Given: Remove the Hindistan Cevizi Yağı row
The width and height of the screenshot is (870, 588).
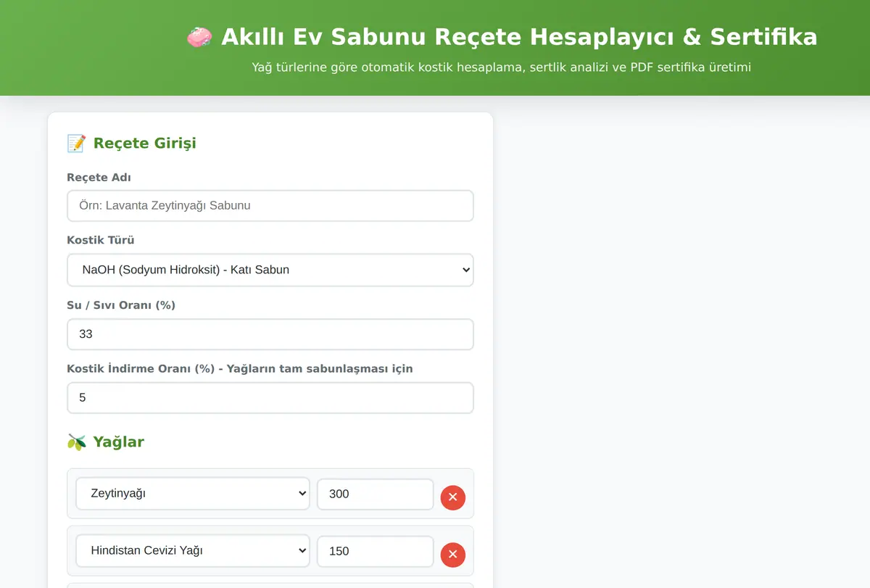Looking at the screenshot, I should pyautogui.click(x=453, y=555).
